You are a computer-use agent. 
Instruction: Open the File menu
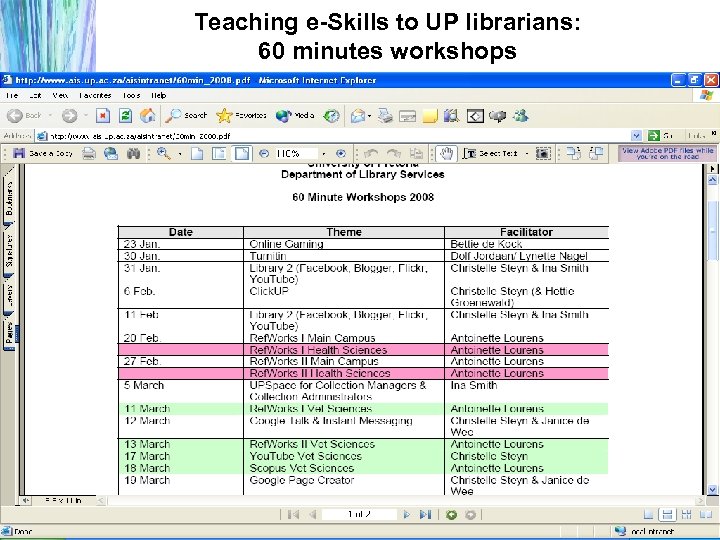tap(12, 96)
